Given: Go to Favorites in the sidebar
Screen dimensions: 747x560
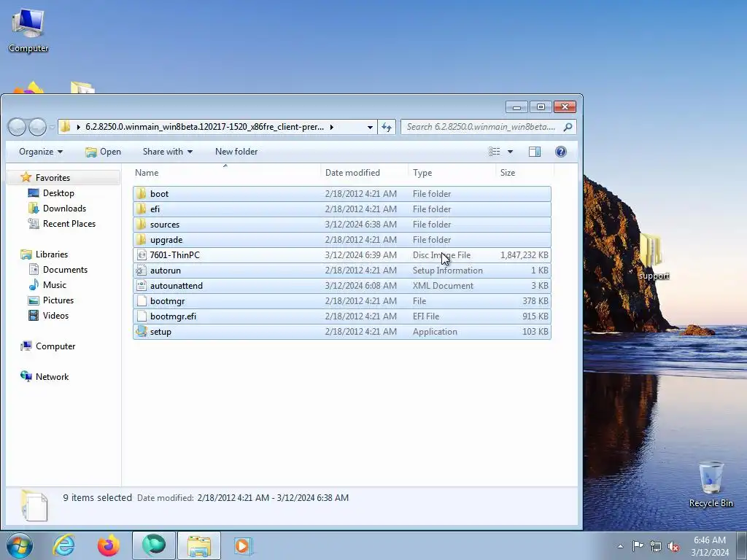Looking at the screenshot, I should coord(53,178).
